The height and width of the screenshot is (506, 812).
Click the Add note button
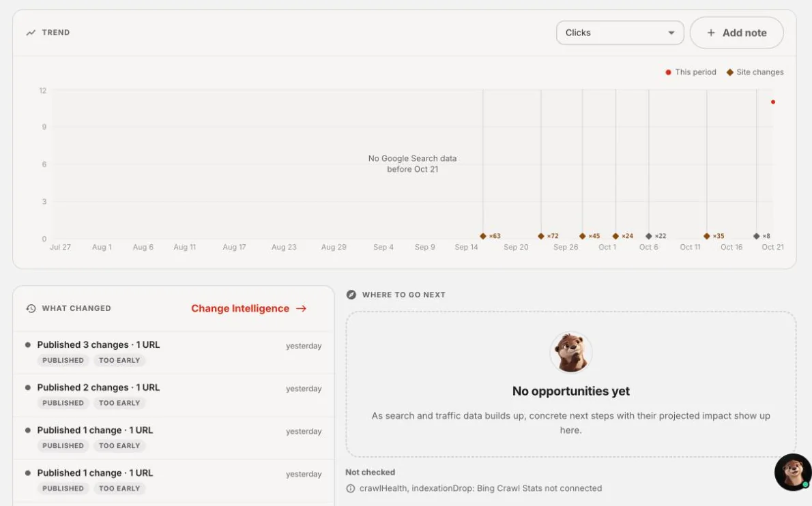[736, 33]
